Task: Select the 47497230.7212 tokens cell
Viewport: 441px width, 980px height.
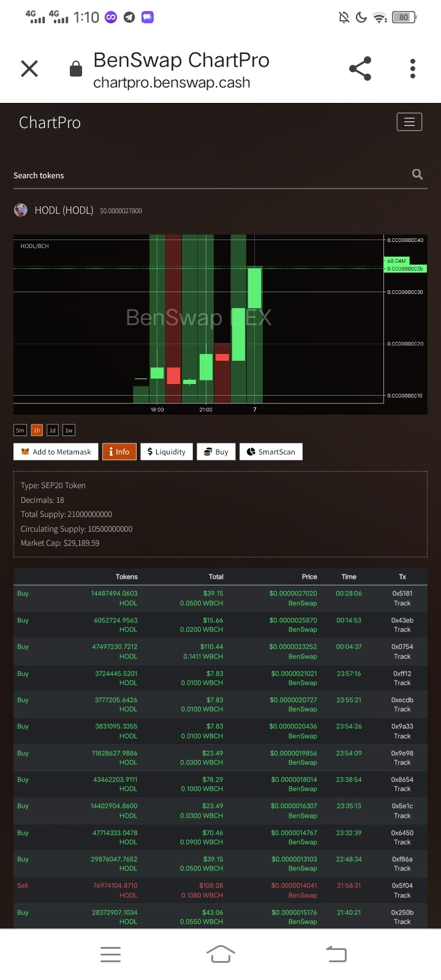Action: (115, 647)
